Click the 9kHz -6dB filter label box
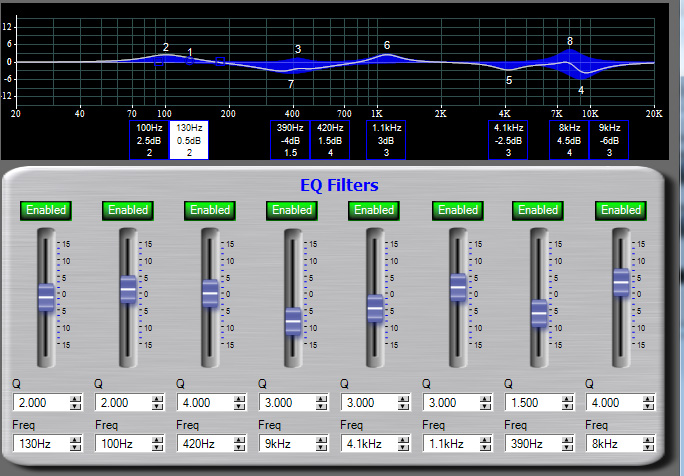Viewport: 684px width, 476px height. 609,141
